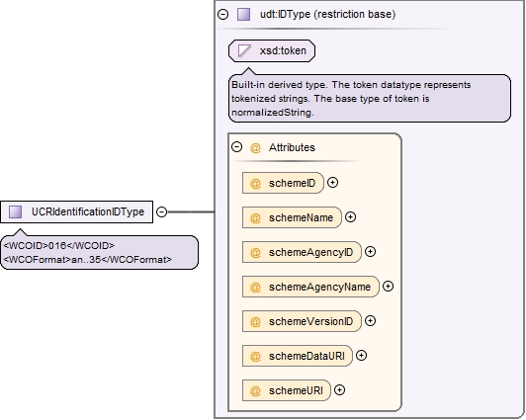Viewport: 526px width, 420px height.
Task: Expand the schemeName attribute
Action: [x=350, y=217]
